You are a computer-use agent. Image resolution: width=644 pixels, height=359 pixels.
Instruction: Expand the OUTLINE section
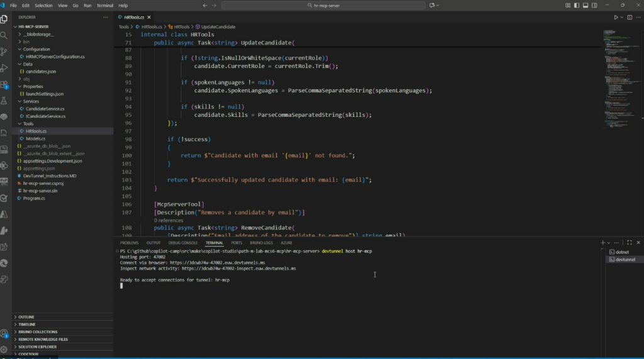tap(26, 317)
